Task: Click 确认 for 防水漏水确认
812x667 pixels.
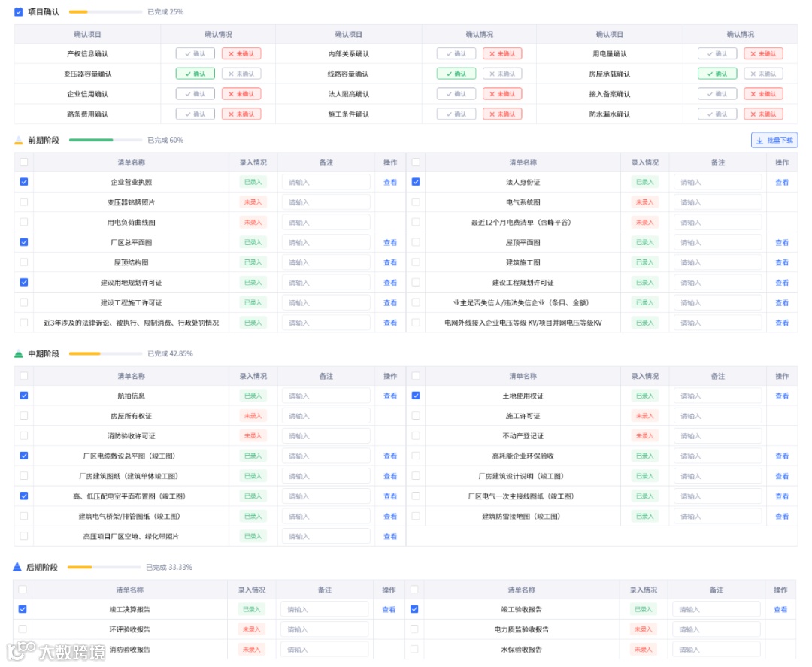Action: [717, 114]
